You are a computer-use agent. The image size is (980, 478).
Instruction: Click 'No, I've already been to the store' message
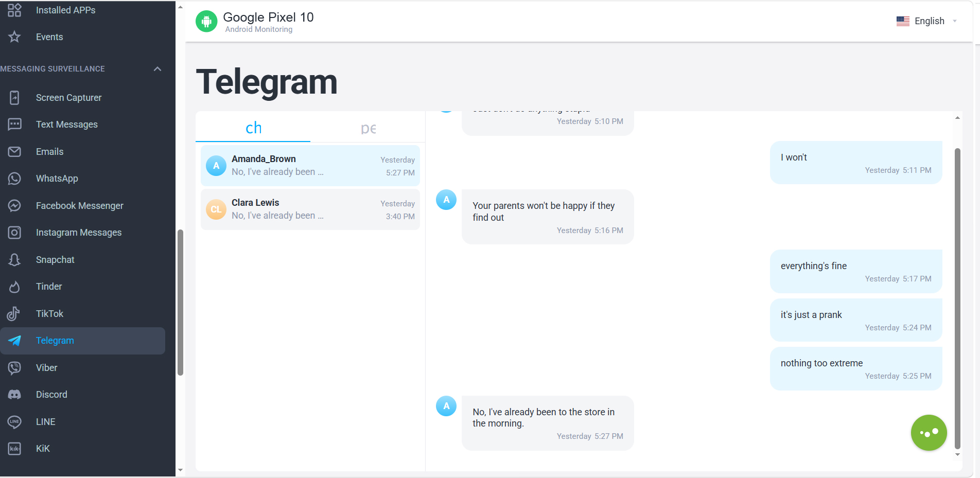click(548, 423)
